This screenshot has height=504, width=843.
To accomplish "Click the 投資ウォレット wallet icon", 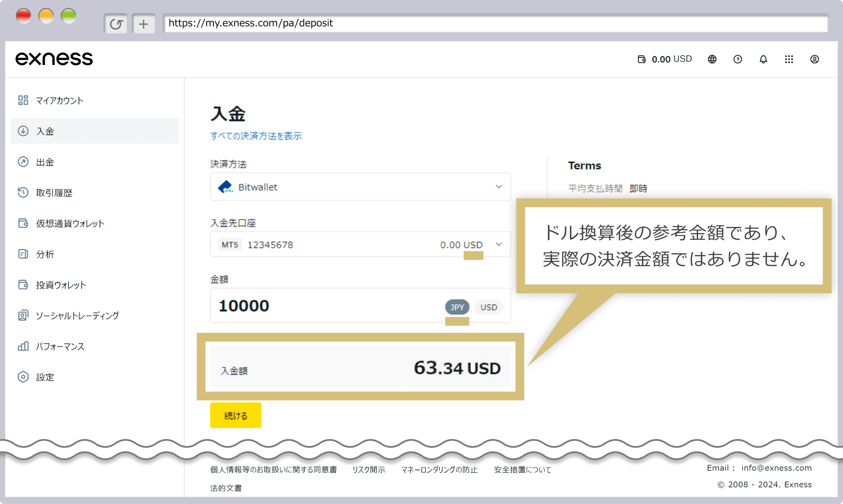I will (x=23, y=285).
